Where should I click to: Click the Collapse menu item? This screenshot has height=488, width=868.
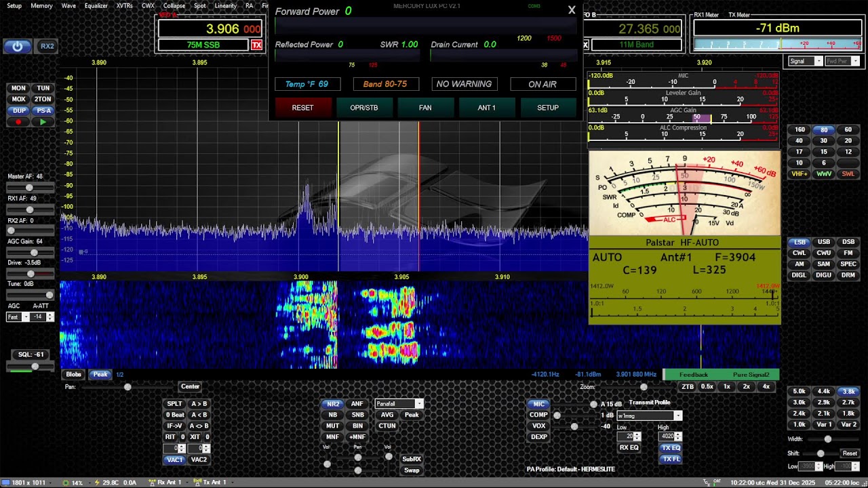pos(174,5)
